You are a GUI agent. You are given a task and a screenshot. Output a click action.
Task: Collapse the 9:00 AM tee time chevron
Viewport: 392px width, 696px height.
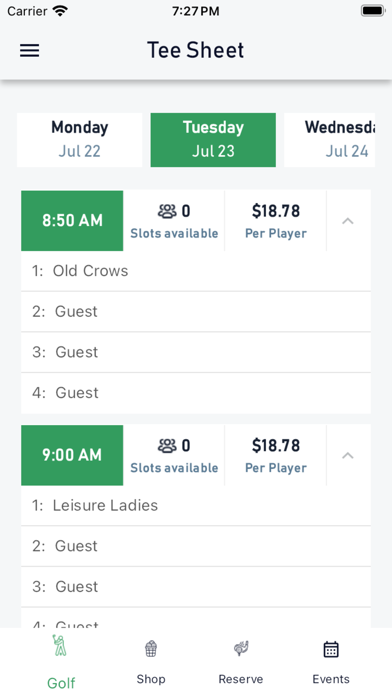[x=348, y=455]
